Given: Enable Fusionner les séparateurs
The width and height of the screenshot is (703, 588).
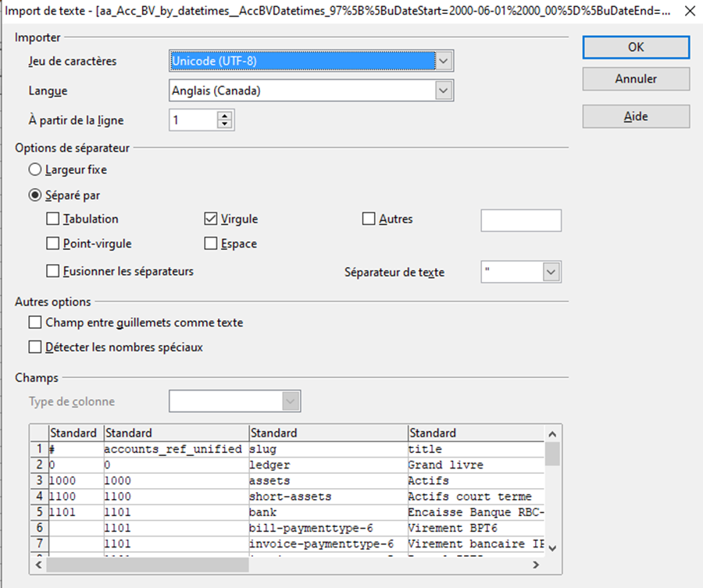Looking at the screenshot, I should (54, 269).
